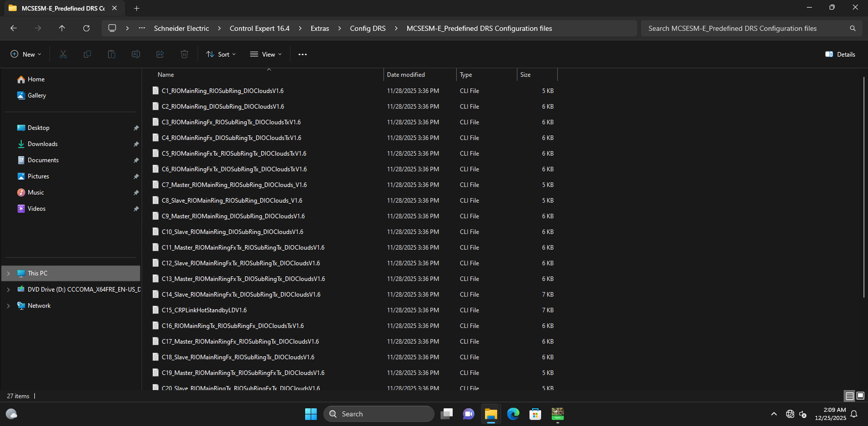Click the taskbar Search box
Screen dimensions: 868x426
(x=379, y=414)
